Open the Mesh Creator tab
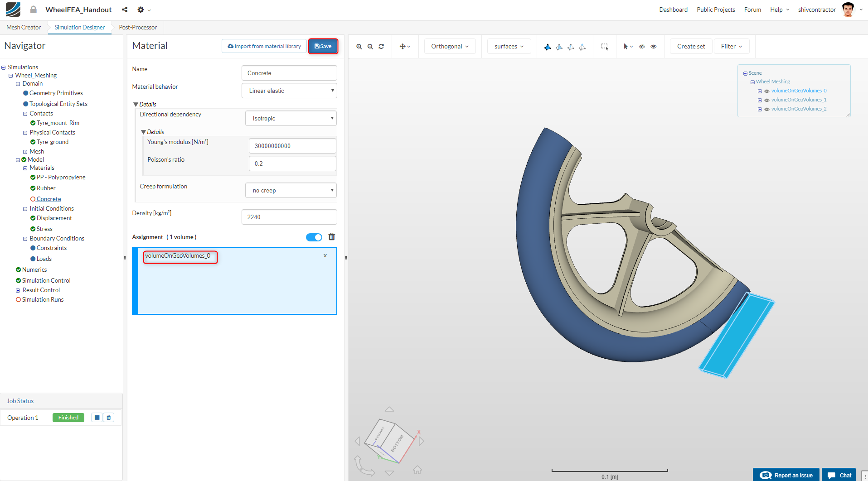The height and width of the screenshot is (481, 868). coord(24,27)
